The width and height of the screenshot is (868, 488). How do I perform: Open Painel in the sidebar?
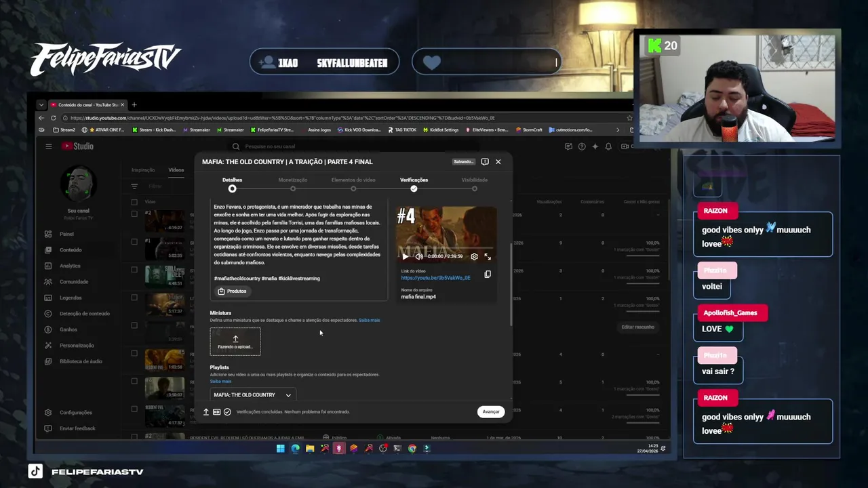tap(66, 234)
